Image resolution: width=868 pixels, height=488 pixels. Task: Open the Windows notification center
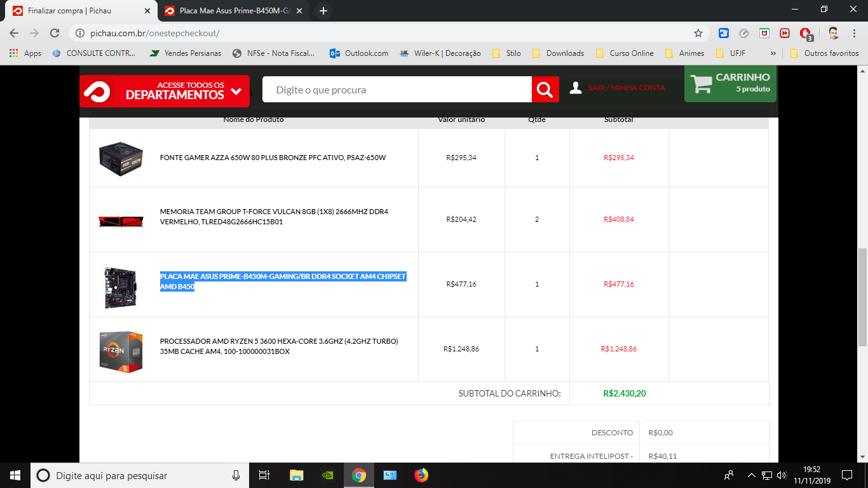(847, 475)
